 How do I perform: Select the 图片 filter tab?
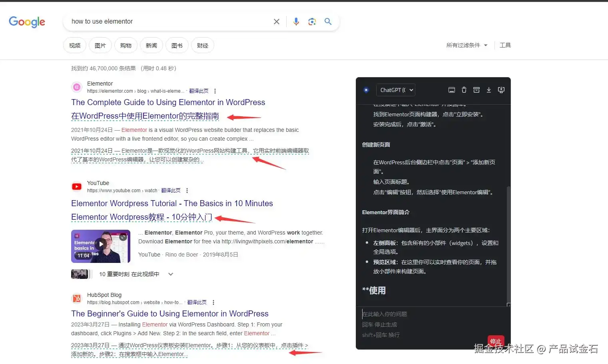(100, 46)
